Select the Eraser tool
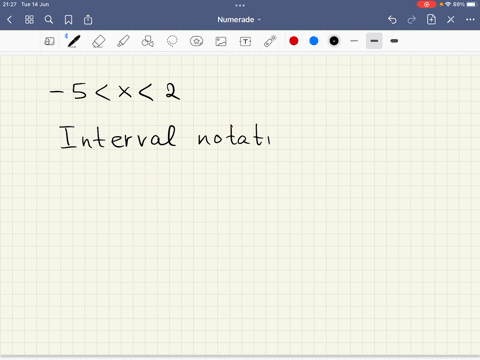This screenshot has width=480, height=360. tap(98, 41)
